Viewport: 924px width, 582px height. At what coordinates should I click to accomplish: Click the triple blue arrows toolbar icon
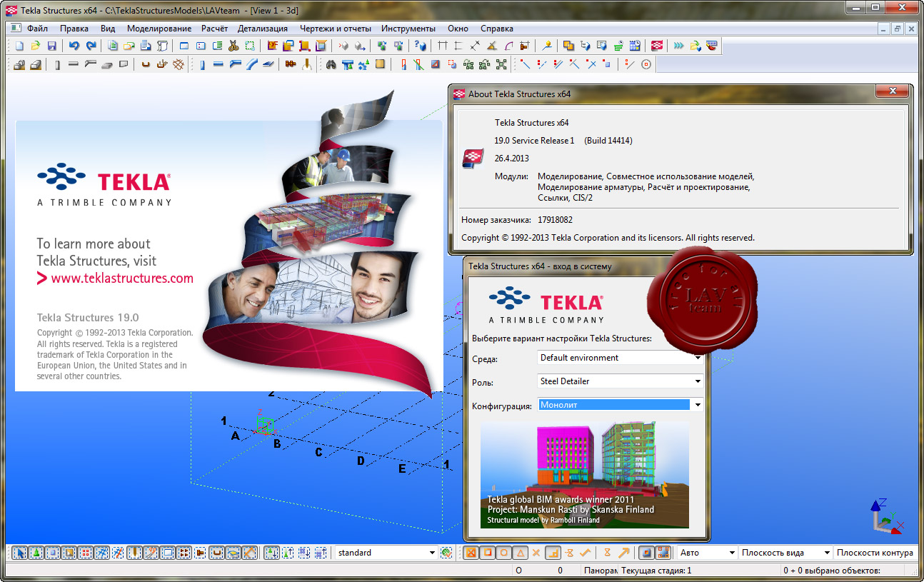(x=679, y=46)
